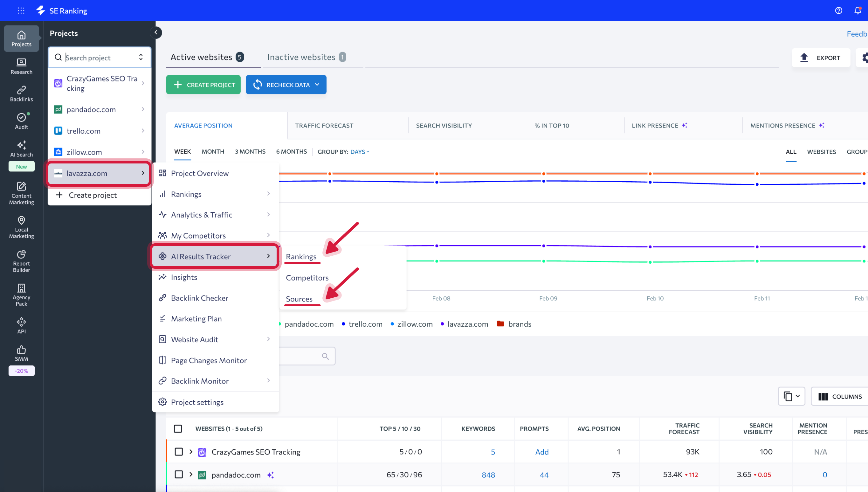Select Sources in AI Results Tracker submenu
This screenshot has width=868, height=492.
[299, 299]
